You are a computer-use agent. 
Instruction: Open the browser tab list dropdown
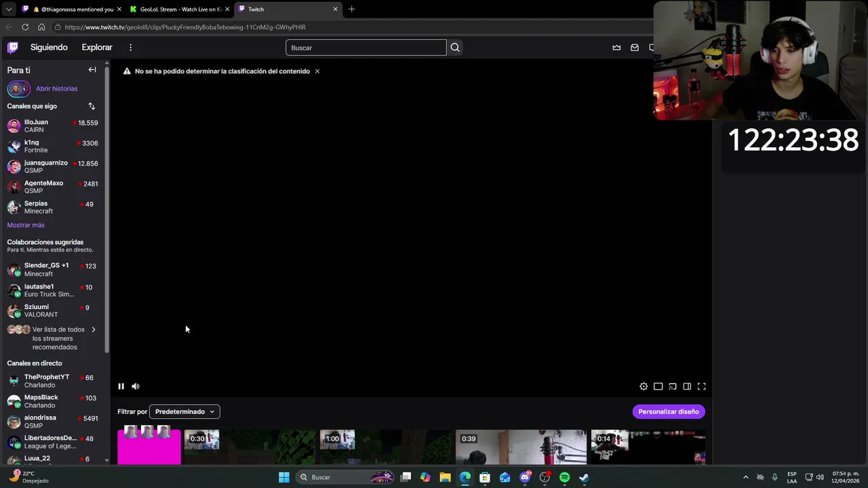(x=9, y=9)
